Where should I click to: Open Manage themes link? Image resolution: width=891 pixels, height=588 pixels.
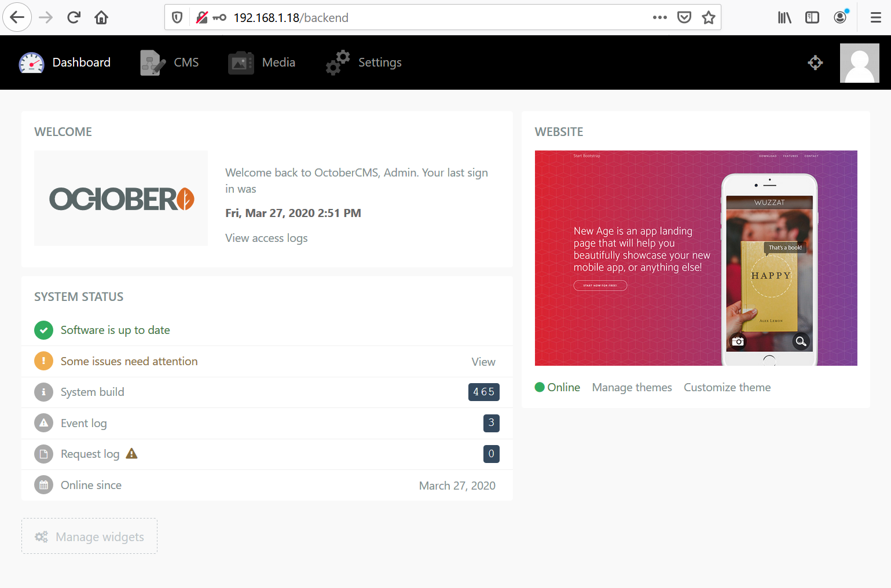pos(632,388)
